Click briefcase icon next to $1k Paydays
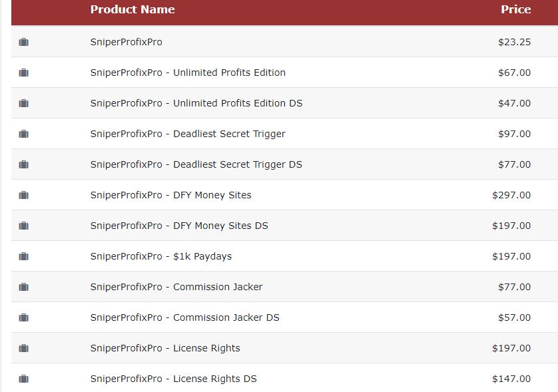The height and width of the screenshot is (392, 558). pos(23,256)
